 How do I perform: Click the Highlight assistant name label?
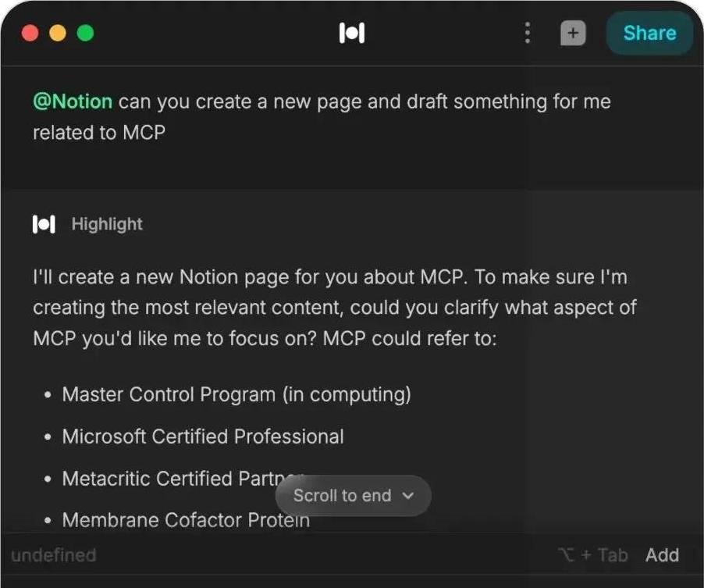click(x=107, y=223)
